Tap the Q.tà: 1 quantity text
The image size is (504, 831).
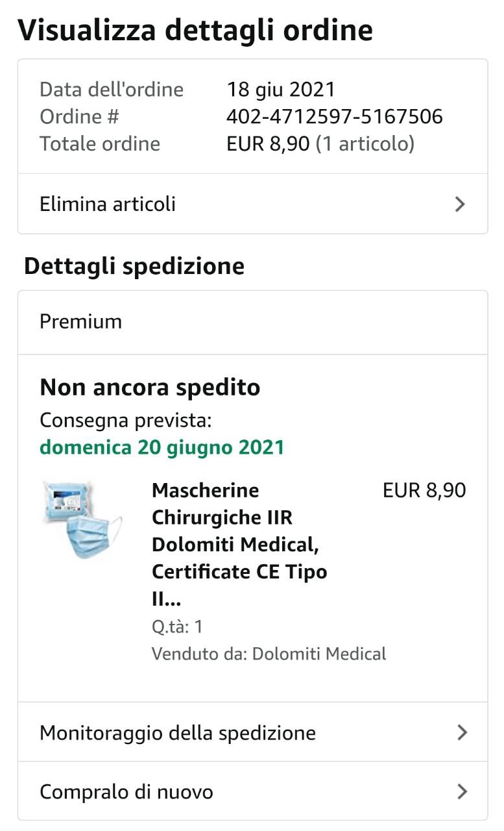(x=177, y=626)
